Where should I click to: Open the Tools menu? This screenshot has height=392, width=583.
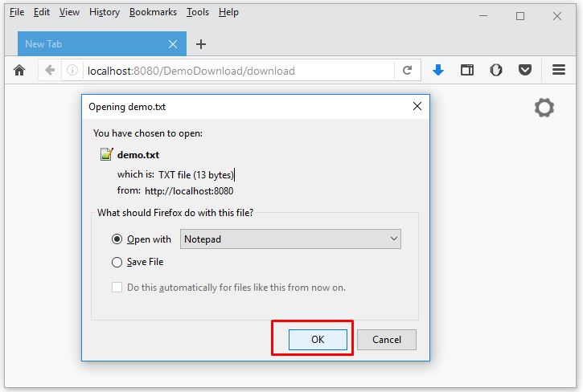(x=198, y=12)
